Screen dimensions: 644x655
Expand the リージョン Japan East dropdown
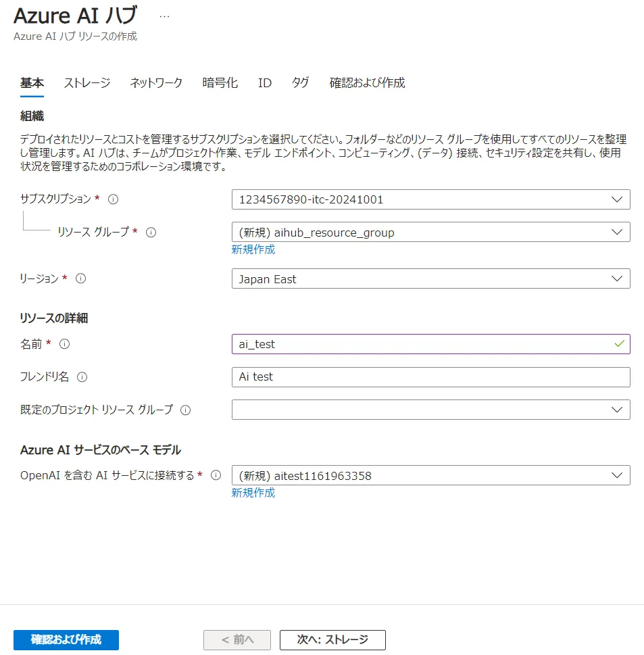click(x=430, y=278)
